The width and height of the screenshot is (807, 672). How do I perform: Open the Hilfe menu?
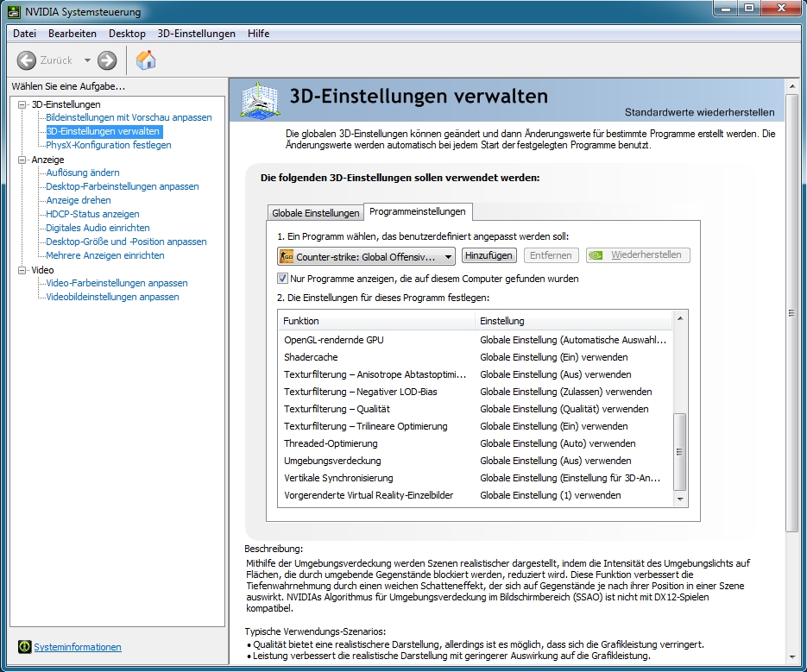(258, 34)
